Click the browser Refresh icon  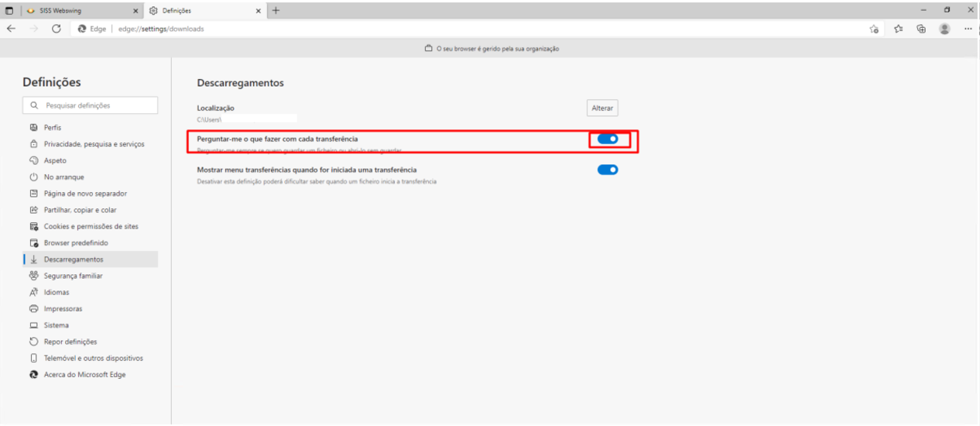point(57,29)
